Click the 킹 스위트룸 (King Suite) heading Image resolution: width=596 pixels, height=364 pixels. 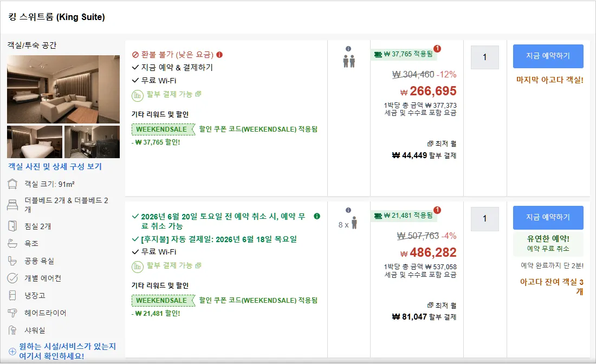coord(57,17)
